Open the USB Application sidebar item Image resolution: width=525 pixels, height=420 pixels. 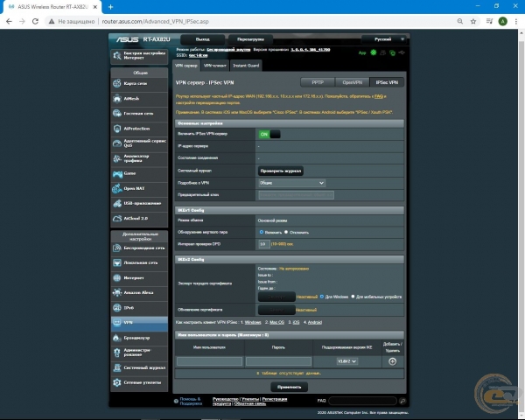coord(139,203)
